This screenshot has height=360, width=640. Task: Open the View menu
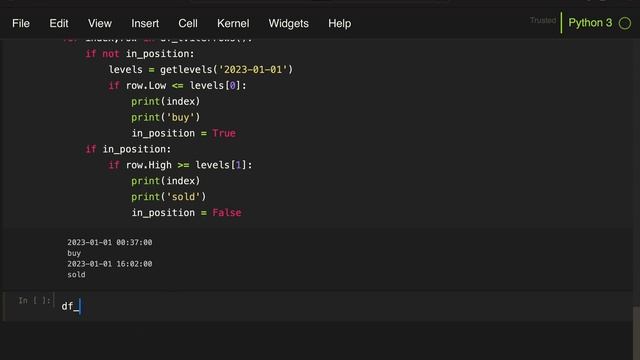coord(100,24)
